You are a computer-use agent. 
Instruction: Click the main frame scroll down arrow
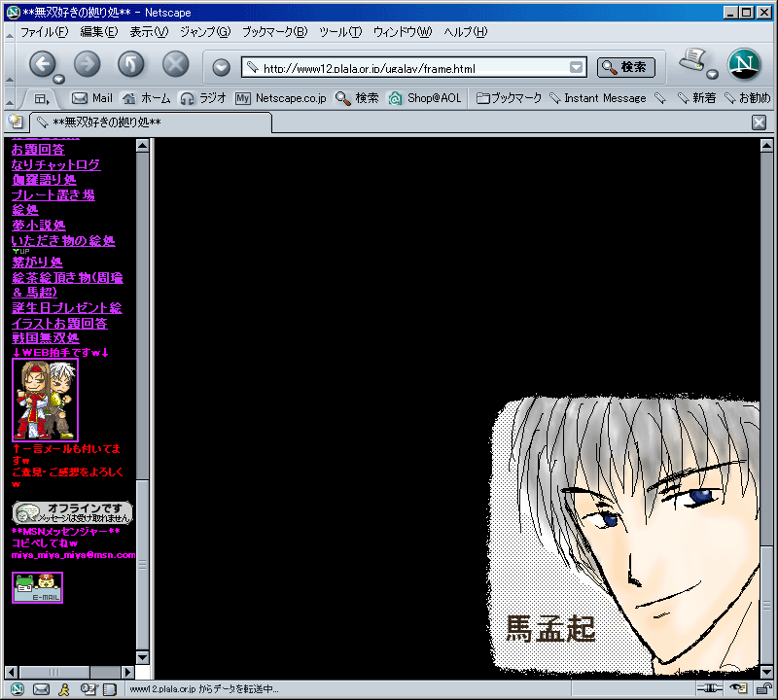766,672
